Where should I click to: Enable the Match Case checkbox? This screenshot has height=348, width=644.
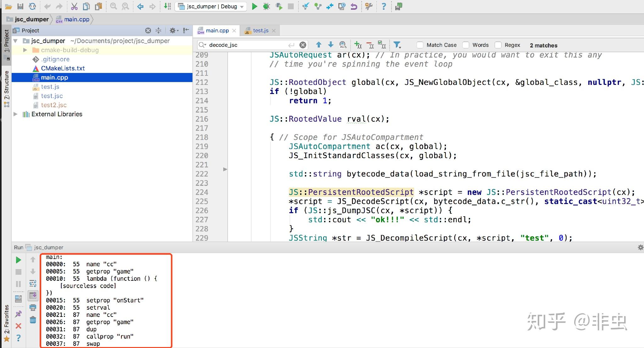click(x=420, y=45)
